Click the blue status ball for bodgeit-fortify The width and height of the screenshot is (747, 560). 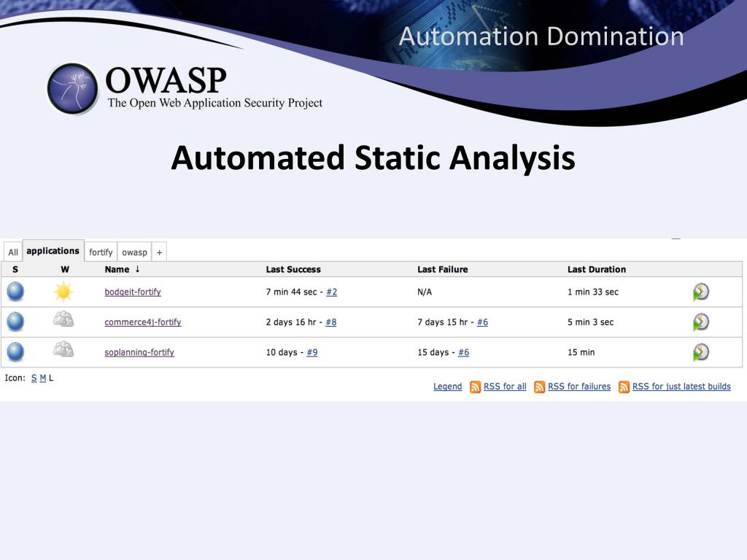pyautogui.click(x=15, y=292)
